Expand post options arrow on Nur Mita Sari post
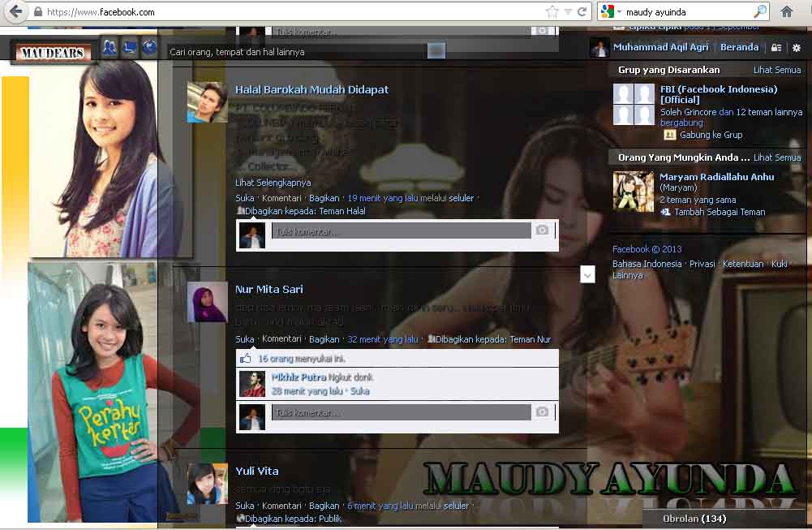This screenshot has height=530, width=812. (587, 274)
